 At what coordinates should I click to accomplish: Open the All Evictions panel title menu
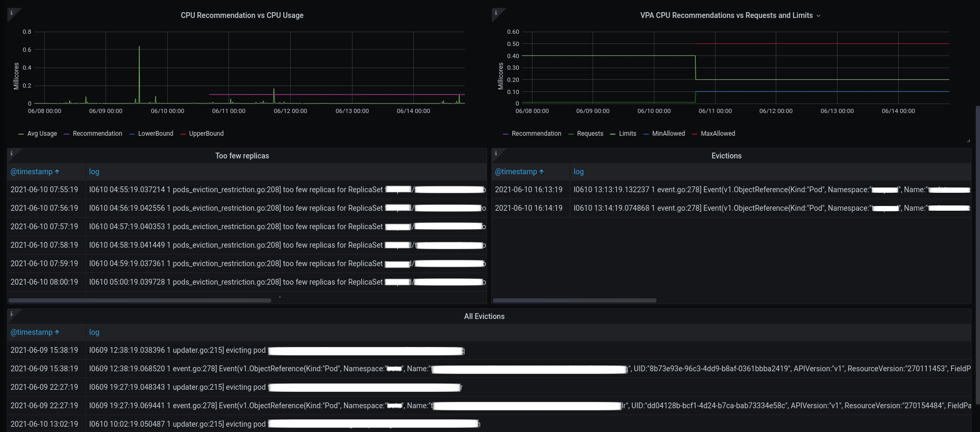click(484, 316)
